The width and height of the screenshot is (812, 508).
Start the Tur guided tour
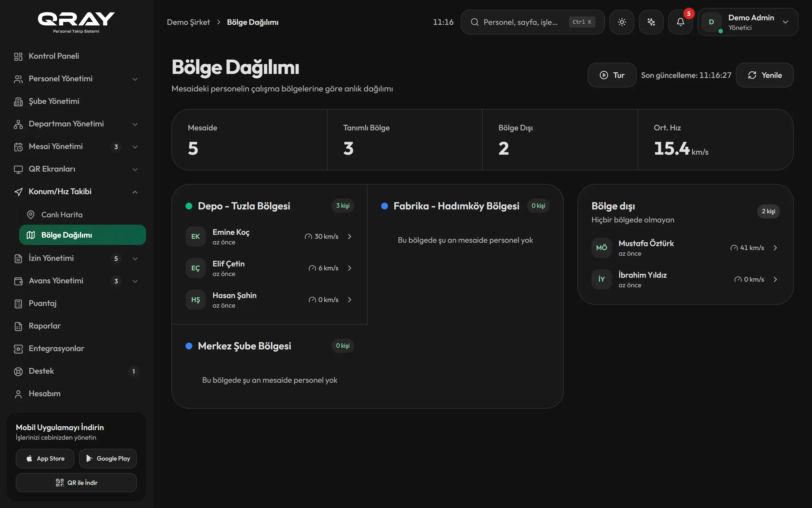point(612,75)
